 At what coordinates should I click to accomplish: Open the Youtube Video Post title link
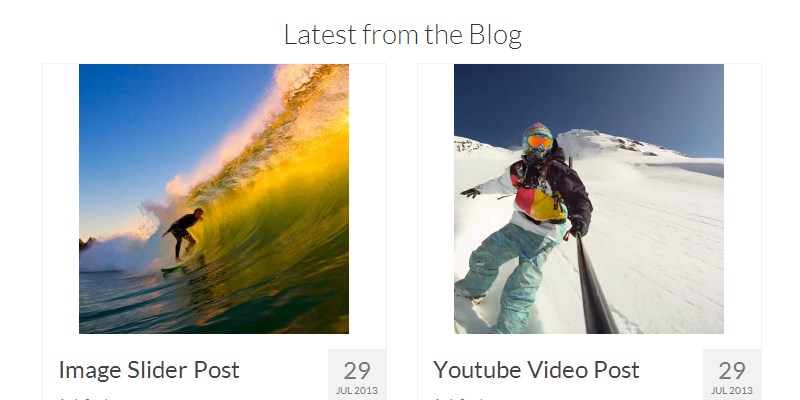click(536, 370)
